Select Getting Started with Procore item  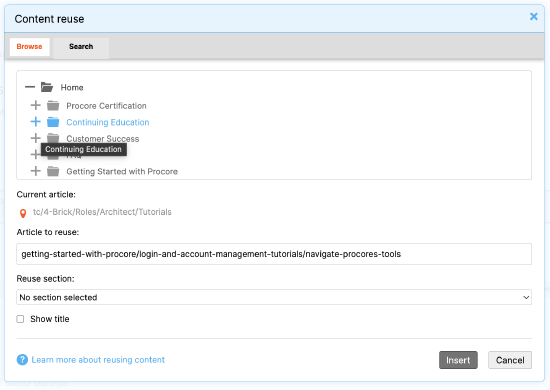tap(122, 172)
